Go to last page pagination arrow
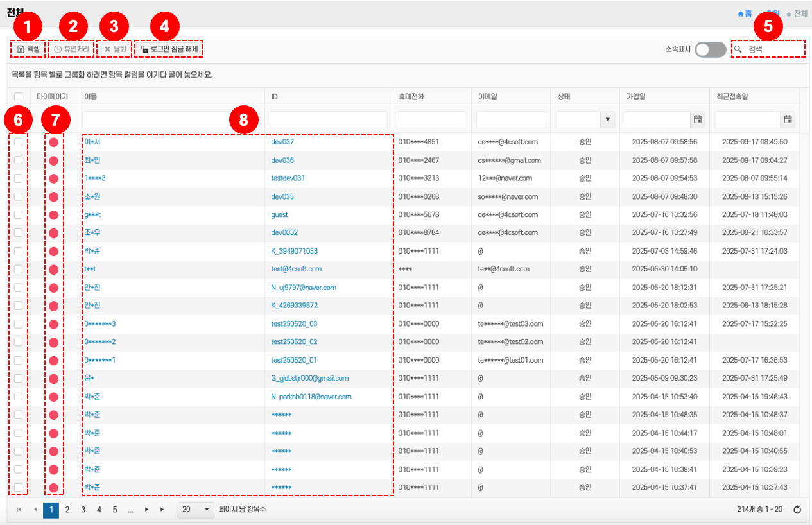Viewport: 812px width, 525px height. point(162,510)
